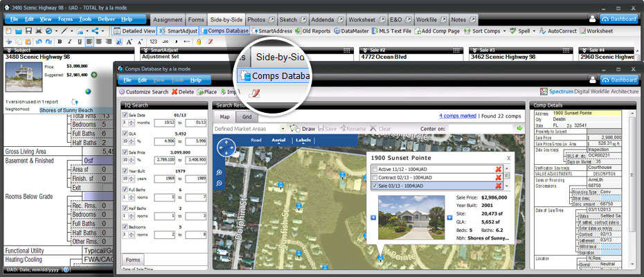Viewport: 644px width, 277px height.
Task: Toggle the Full Baths search checkbox
Action: coord(125,190)
